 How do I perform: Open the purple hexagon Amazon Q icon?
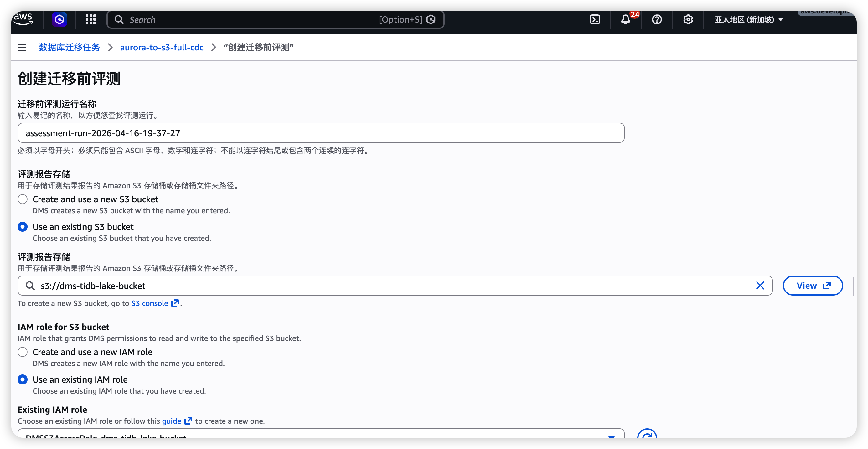click(x=59, y=19)
